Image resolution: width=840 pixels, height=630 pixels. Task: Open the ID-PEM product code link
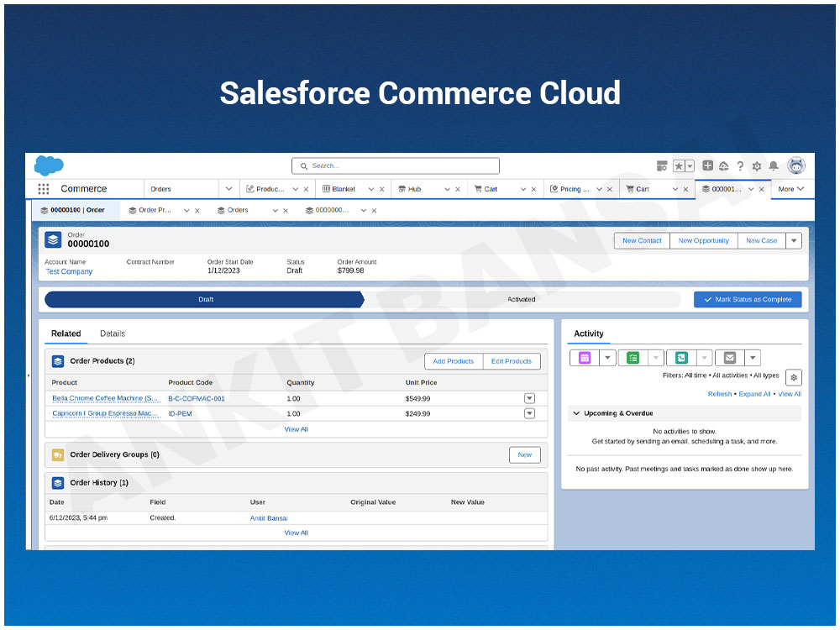click(180, 413)
